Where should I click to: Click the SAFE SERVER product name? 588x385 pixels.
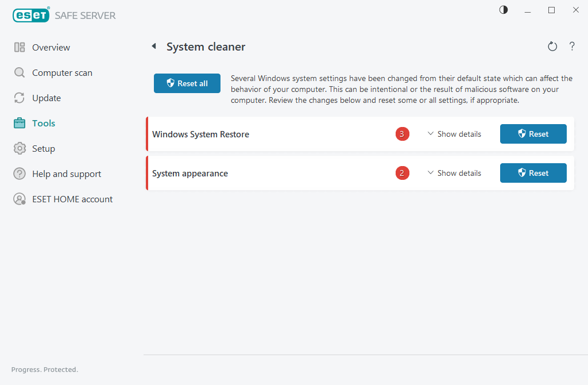pyautogui.click(x=85, y=16)
